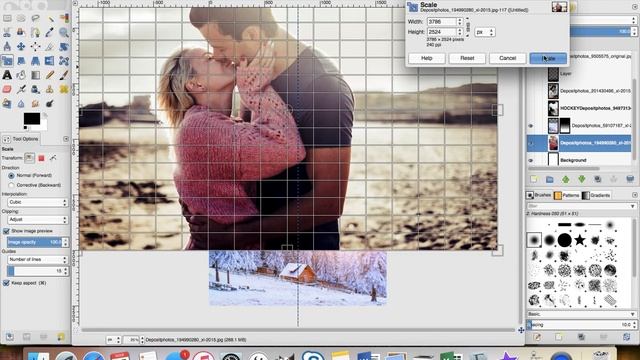Screen dimensions: 640x360
Task: Open the px unit dropdown in Scale dialog
Action: click(485, 32)
